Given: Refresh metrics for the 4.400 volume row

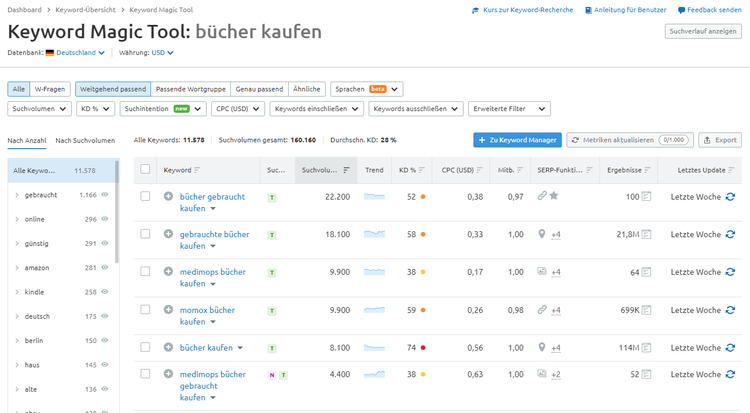Looking at the screenshot, I should pyautogui.click(x=730, y=374).
